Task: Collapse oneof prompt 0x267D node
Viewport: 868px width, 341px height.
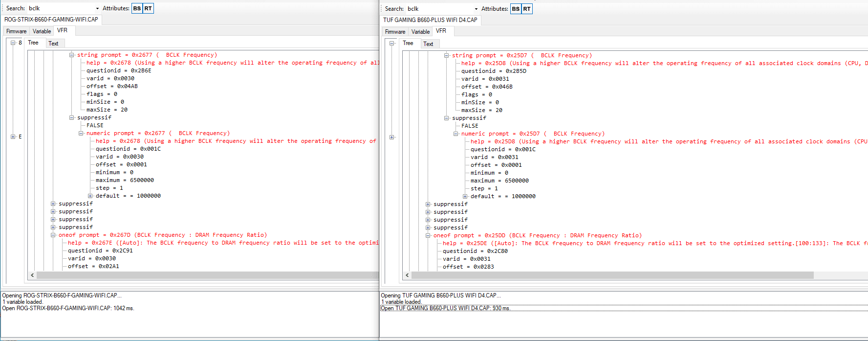Action: pos(53,235)
